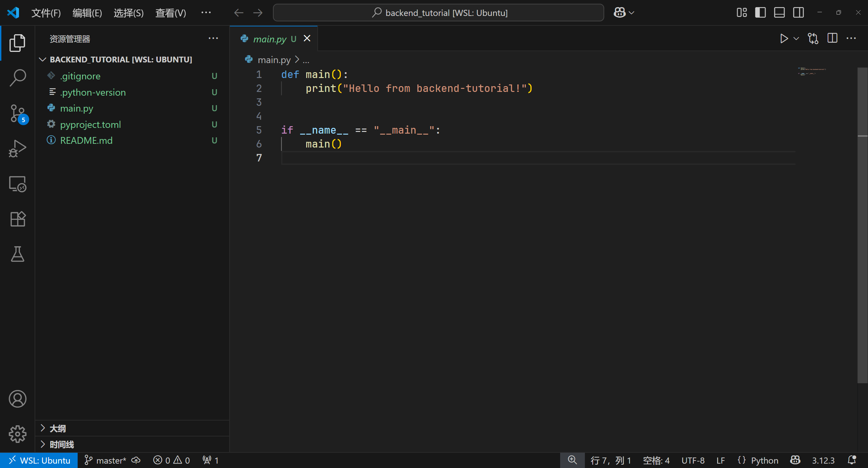Screen dimensions: 868x468
Task: Close the main.py editor tab
Action: pos(307,38)
